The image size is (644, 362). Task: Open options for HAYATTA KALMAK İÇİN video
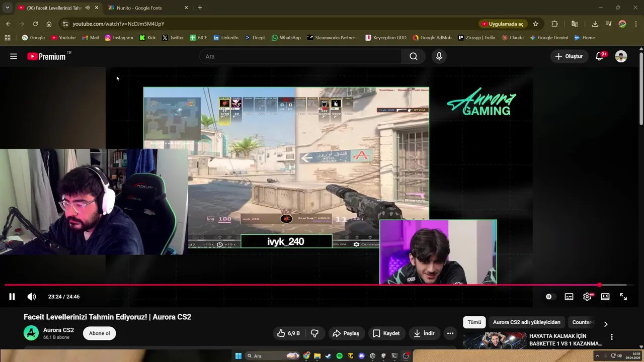coord(612,337)
